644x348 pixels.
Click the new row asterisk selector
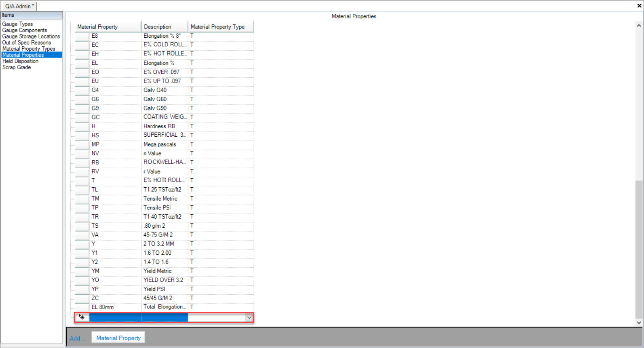pos(82,318)
